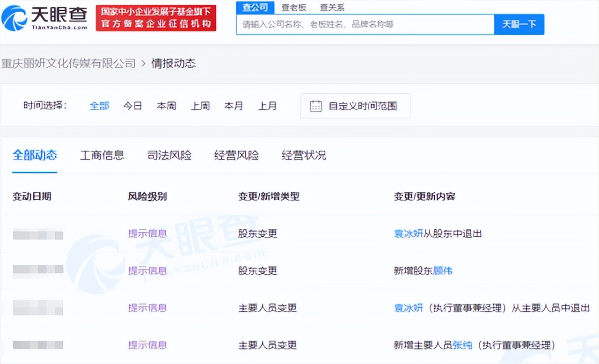Open the 经营状况 tab
The height and width of the screenshot is (364, 599).
(303, 155)
